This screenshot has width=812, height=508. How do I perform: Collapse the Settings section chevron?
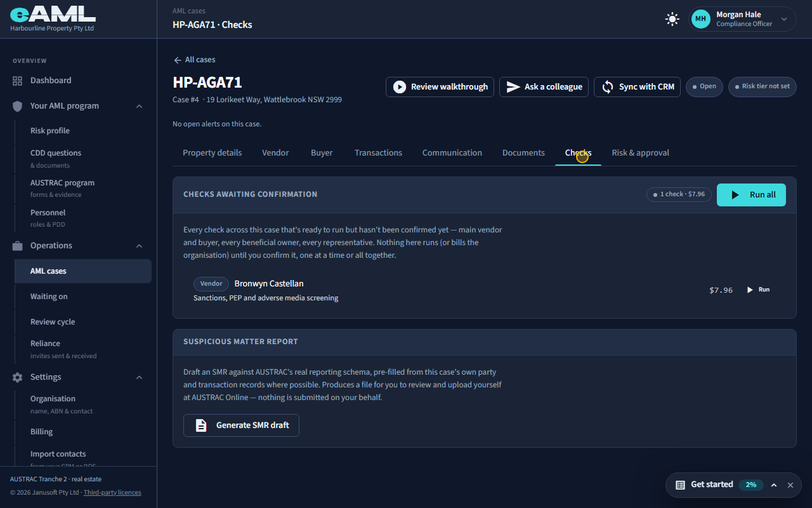139,377
